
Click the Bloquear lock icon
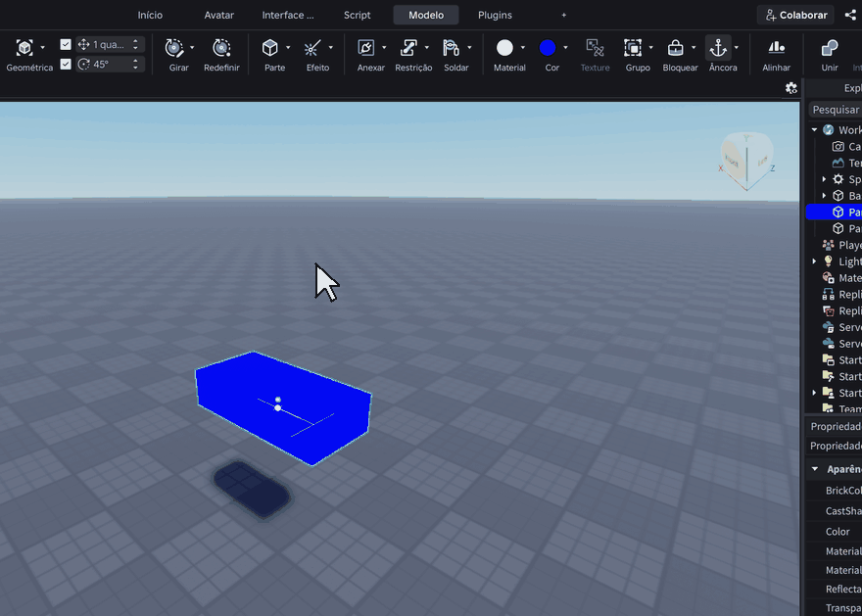675,48
